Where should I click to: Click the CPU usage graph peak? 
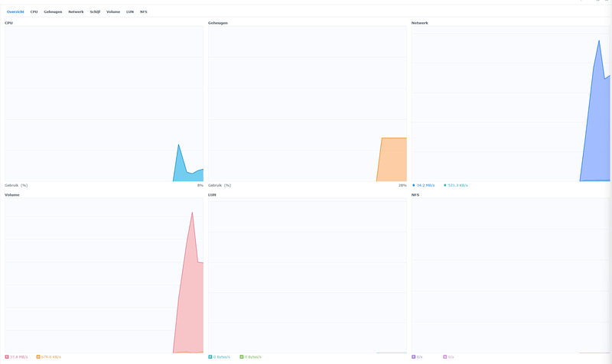(x=179, y=145)
